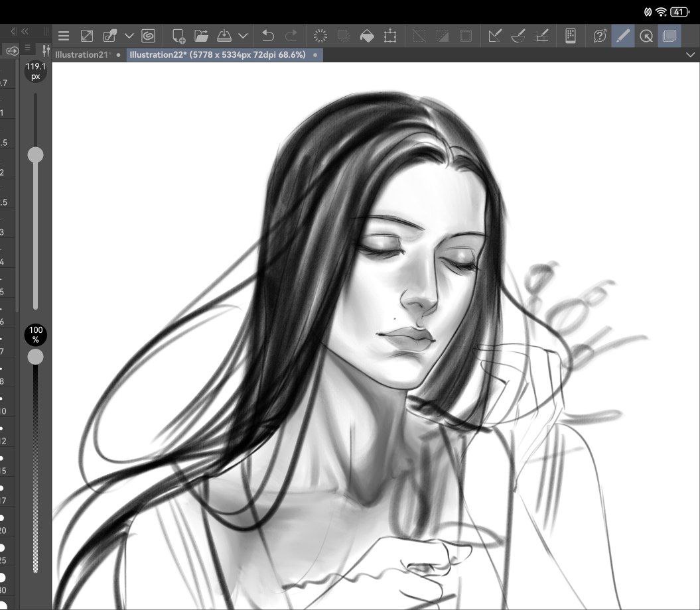Select the Fill paint bucket icon
This screenshot has width=700, height=610.
[366, 36]
